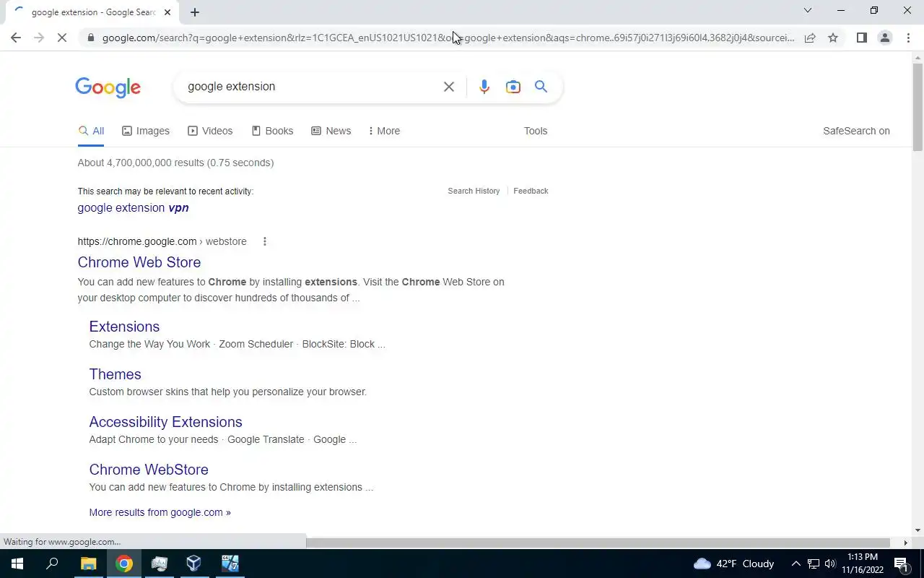Open the tab search chevron
The width and height of the screenshot is (924, 578).
(x=808, y=10)
